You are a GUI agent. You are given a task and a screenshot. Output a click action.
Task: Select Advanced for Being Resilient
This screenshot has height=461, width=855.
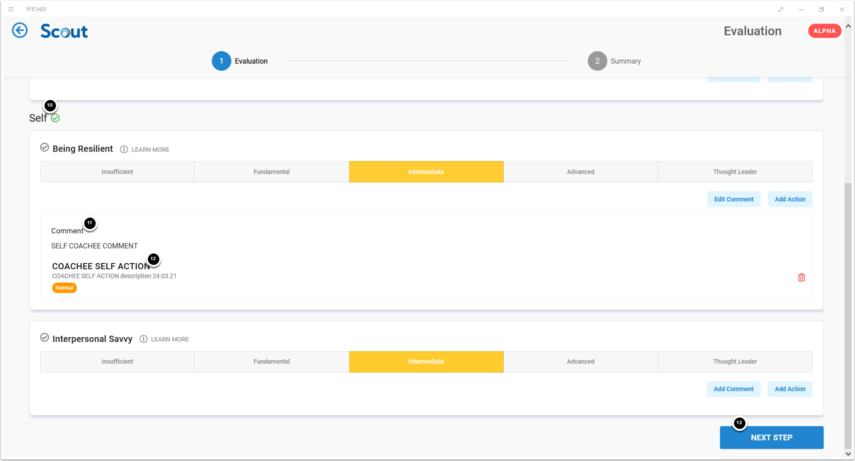pyautogui.click(x=580, y=172)
